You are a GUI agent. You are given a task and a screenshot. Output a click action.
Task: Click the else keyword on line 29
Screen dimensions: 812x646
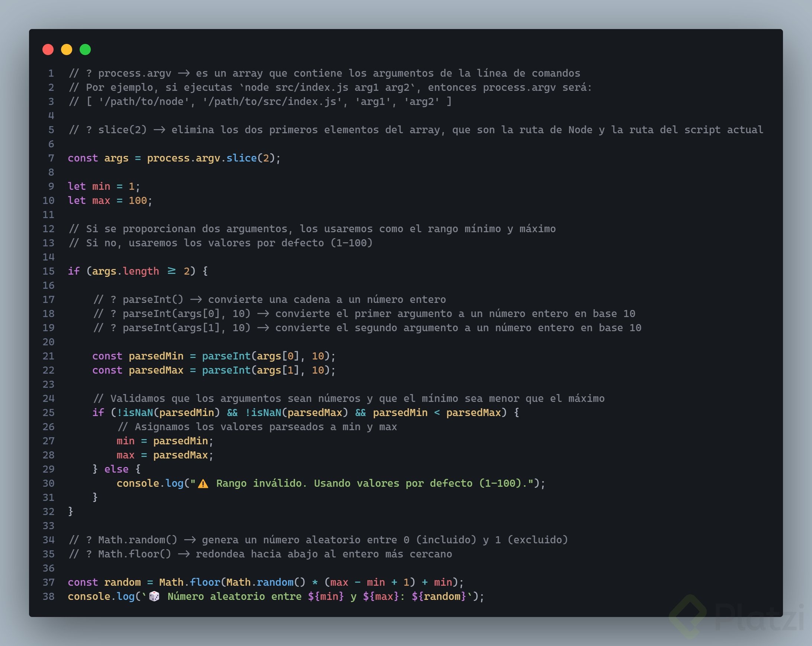click(x=116, y=469)
